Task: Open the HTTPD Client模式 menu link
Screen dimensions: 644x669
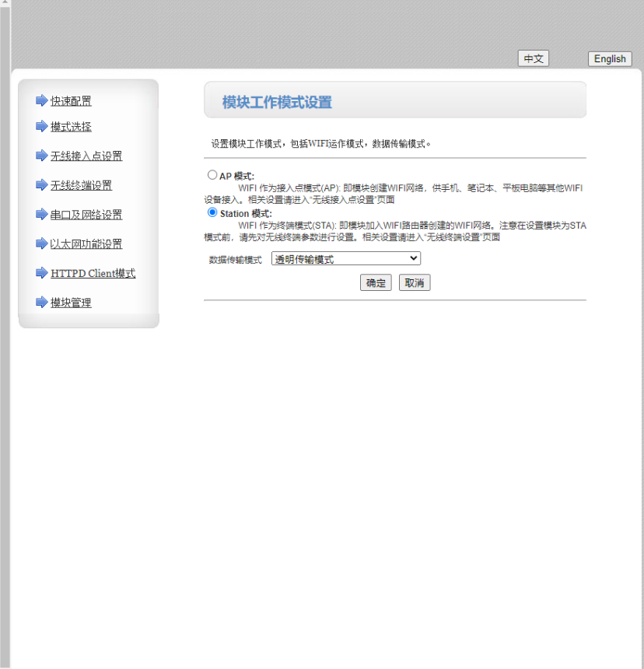Action: click(x=93, y=274)
